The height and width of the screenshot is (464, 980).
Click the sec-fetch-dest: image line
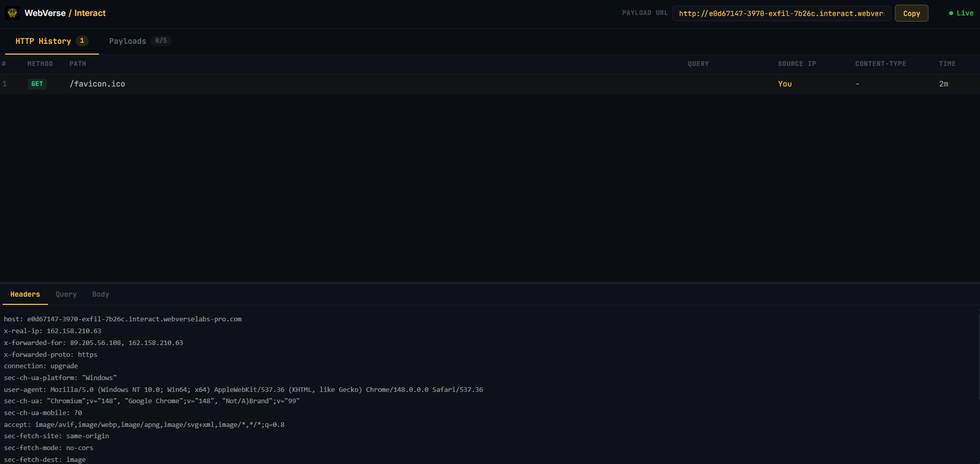[x=45, y=460]
